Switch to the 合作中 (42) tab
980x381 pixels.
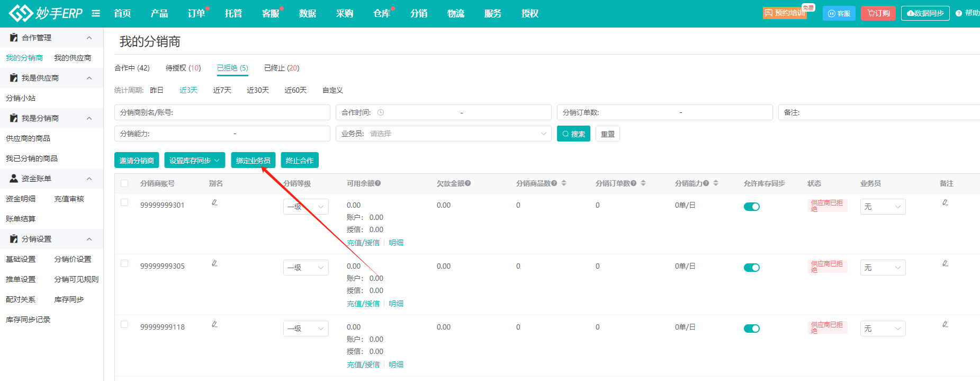(x=132, y=68)
